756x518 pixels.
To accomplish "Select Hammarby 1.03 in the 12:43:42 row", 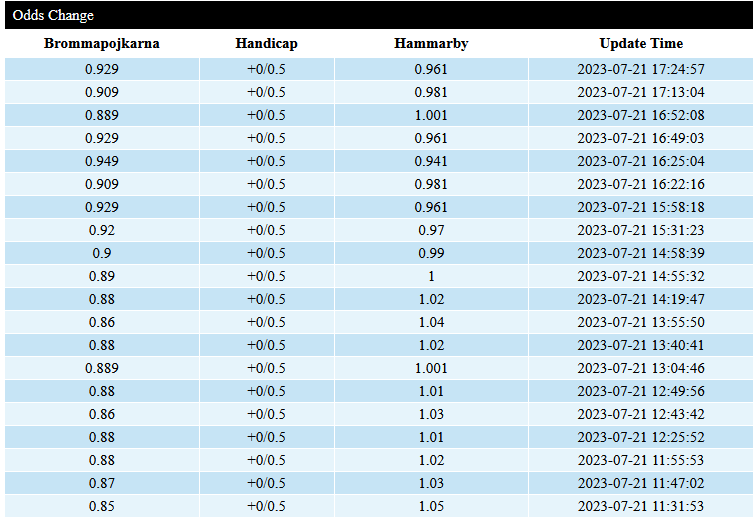I will tap(431, 414).
